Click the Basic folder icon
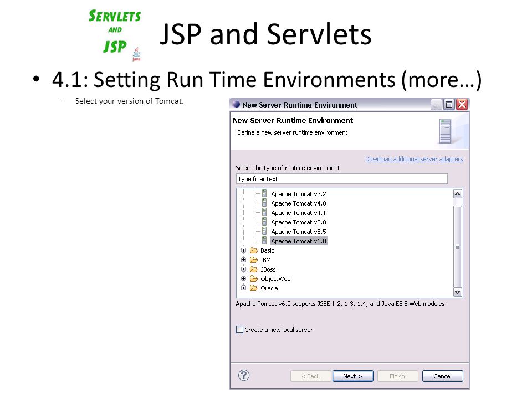 pyautogui.click(x=254, y=250)
